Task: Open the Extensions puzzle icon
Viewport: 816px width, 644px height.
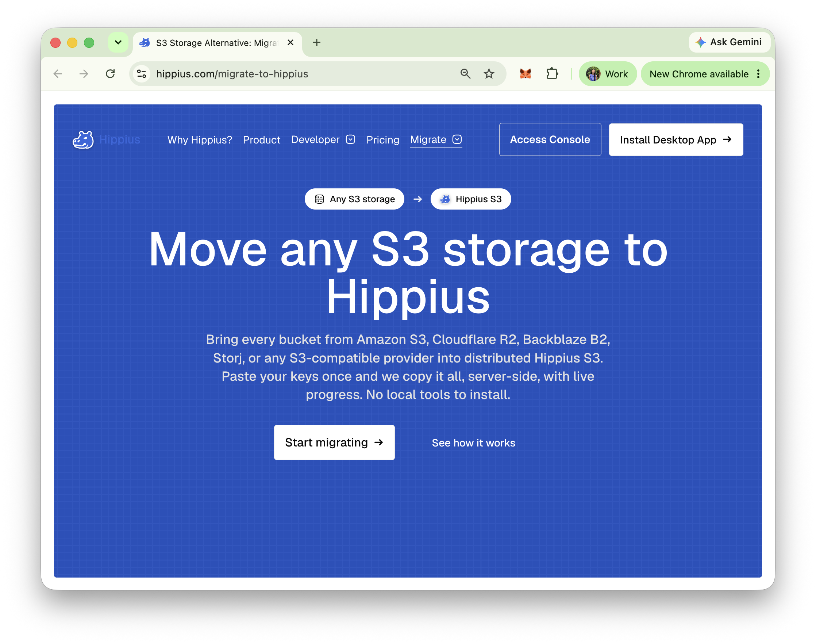Action: pos(552,74)
